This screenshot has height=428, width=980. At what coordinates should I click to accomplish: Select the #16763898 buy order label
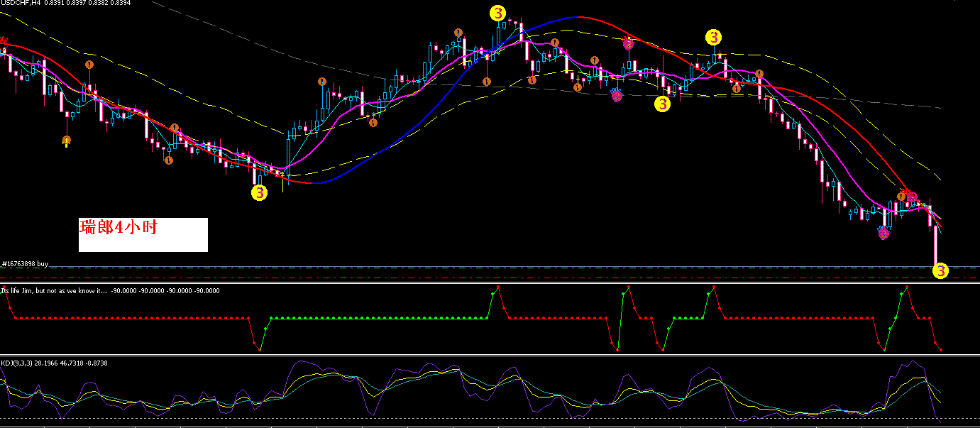25,264
